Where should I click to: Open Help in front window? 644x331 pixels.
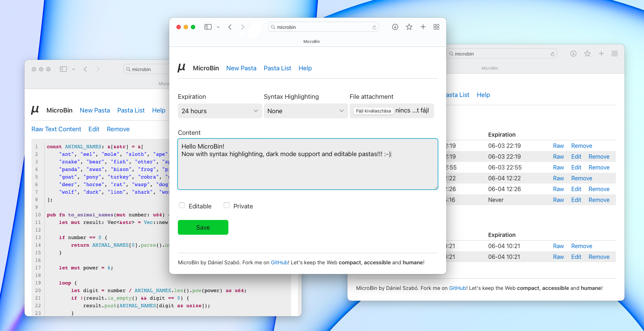click(x=305, y=68)
